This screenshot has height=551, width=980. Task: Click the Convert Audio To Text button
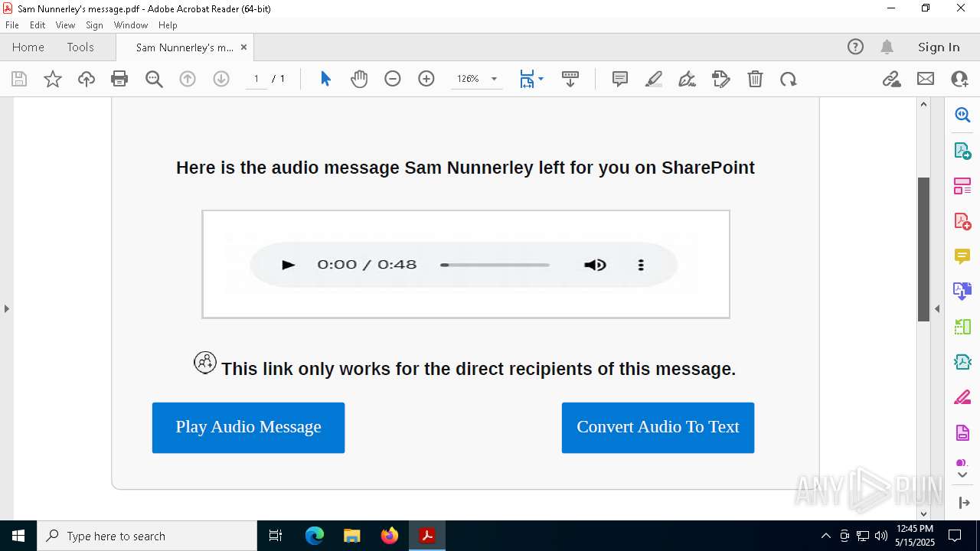[x=658, y=427]
